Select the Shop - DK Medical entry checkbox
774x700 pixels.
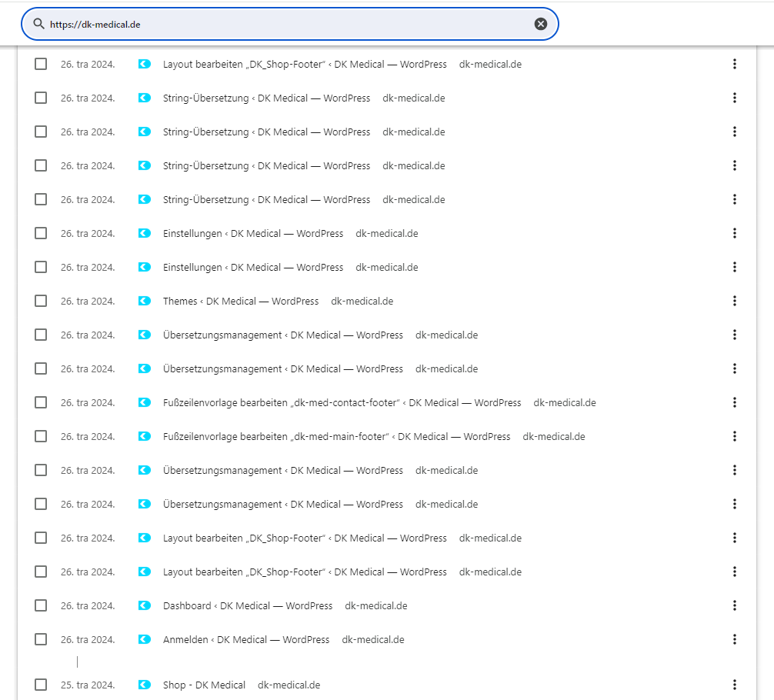[41, 685]
